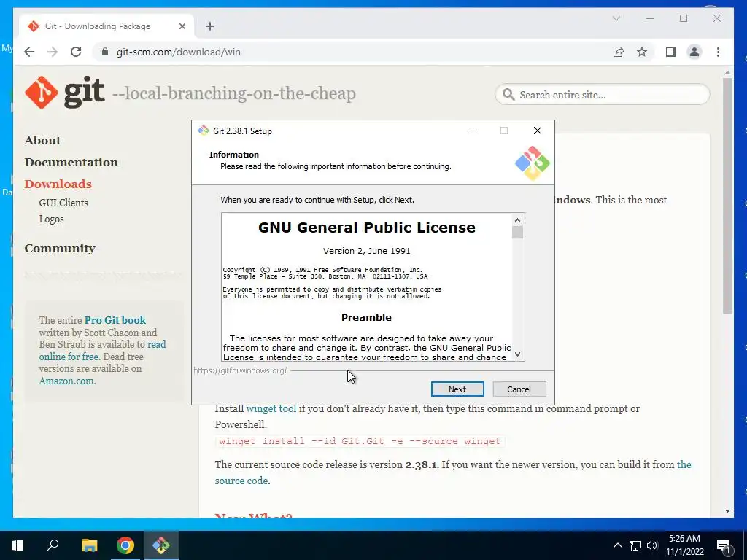Open the tab search chevron in Chrome

pyautogui.click(x=616, y=18)
